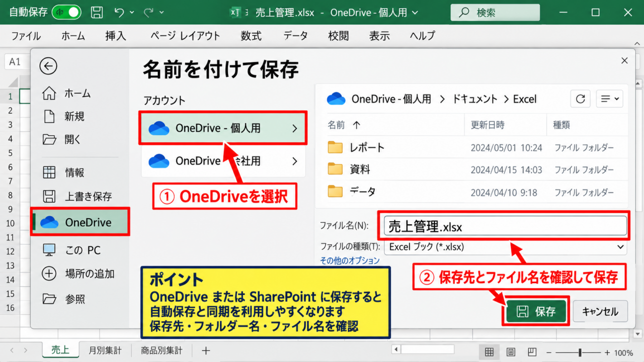
Task: Click the Undo arrow icon
Action: click(119, 12)
